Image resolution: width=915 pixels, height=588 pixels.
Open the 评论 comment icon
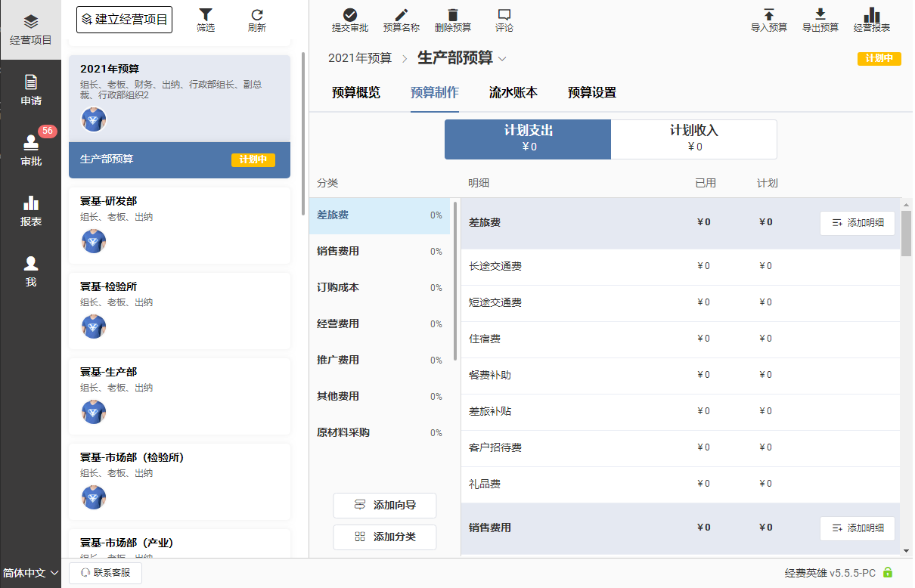click(x=504, y=15)
